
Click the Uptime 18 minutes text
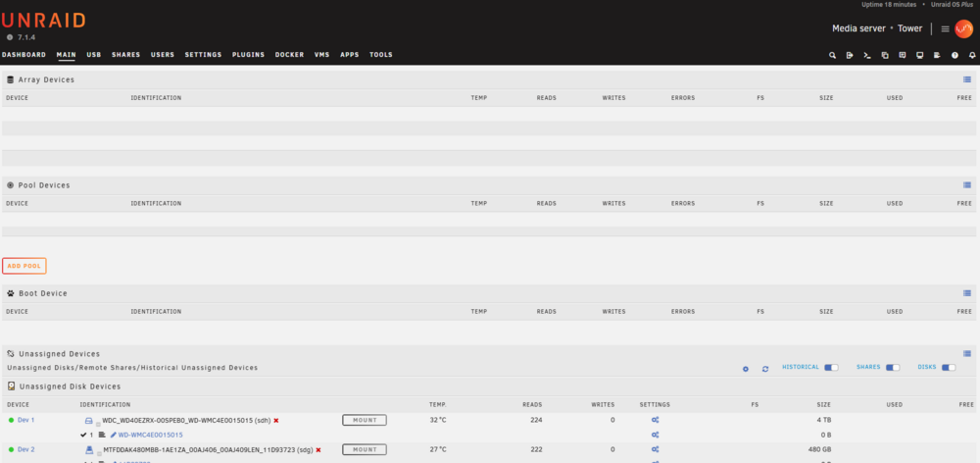tap(889, 4)
